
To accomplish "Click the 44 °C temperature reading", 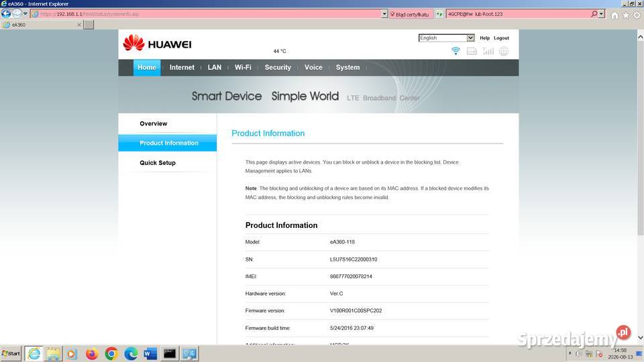I will (x=280, y=51).
